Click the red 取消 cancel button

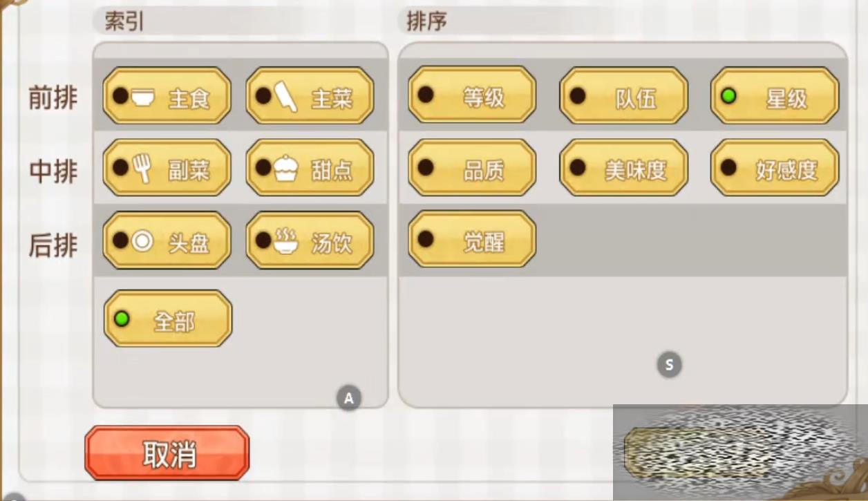167,453
